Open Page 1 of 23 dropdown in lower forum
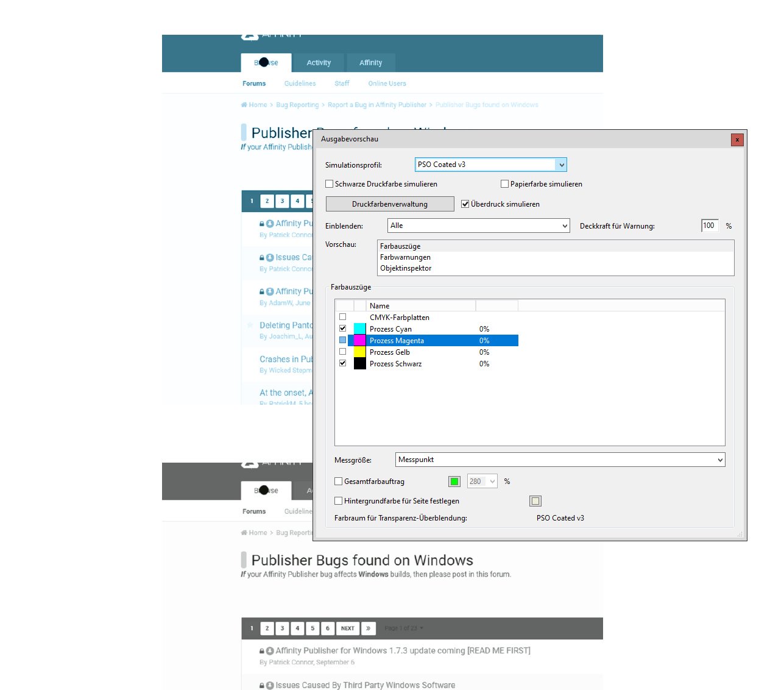The width and height of the screenshot is (784, 690). [x=404, y=628]
